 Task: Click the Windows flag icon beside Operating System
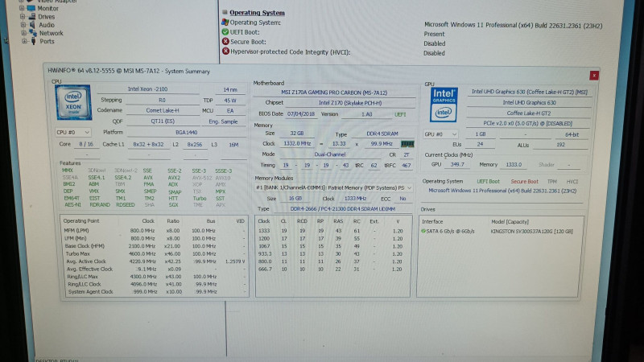click(225, 23)
